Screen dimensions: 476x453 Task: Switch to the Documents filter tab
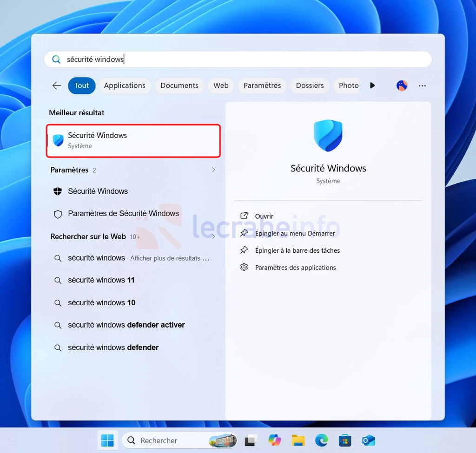pos(179,85)
